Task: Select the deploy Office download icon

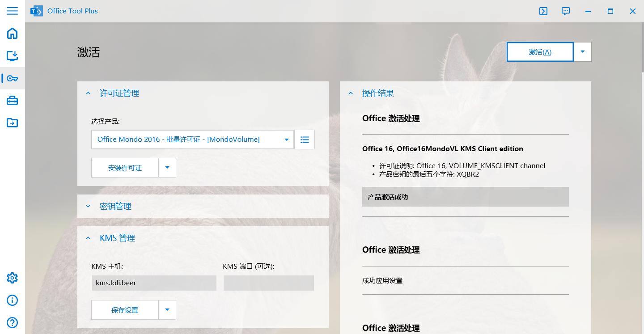Action: click(12, 56)
